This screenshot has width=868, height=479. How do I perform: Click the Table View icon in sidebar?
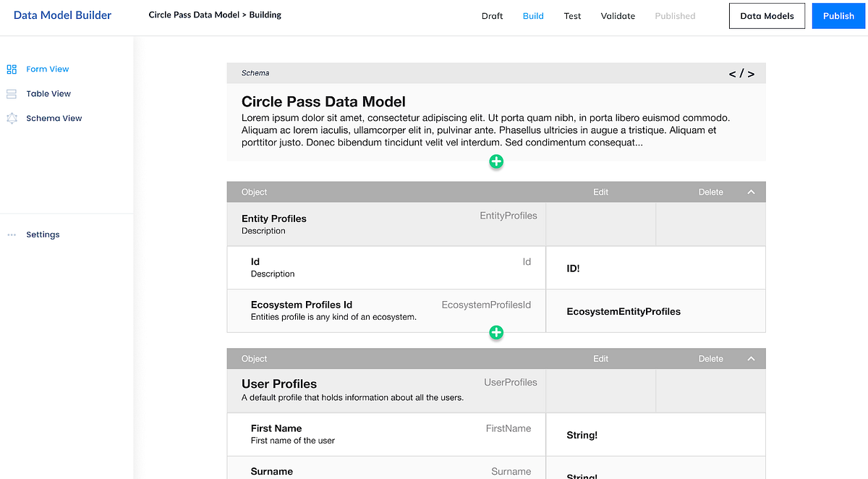click(12, 93)
